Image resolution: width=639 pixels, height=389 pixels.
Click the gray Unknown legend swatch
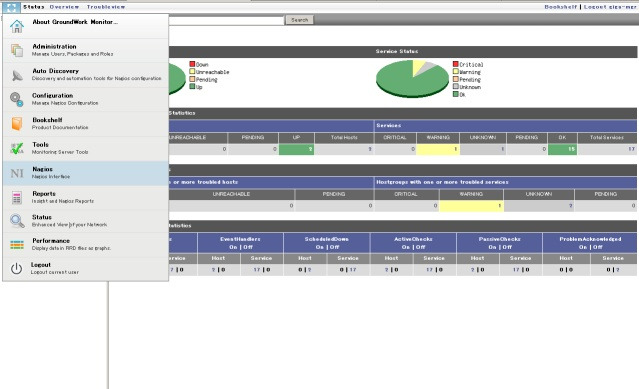[456, 87]
